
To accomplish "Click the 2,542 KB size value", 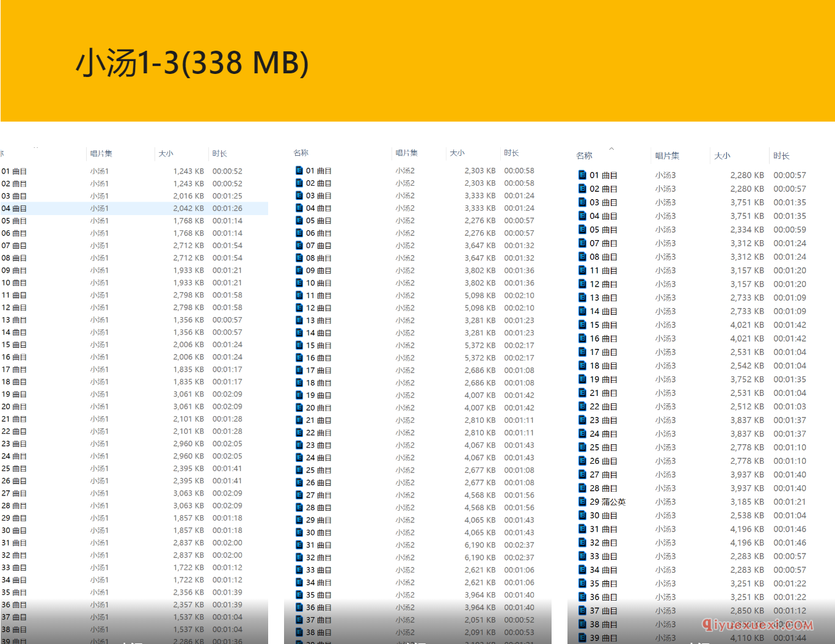I will pos(747,365).
